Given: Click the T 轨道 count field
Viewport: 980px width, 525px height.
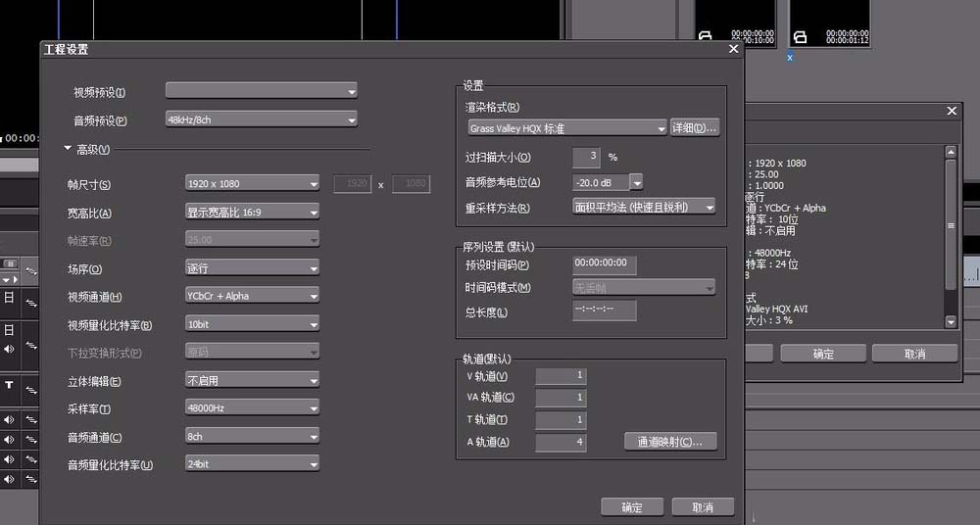Looking at the screenshot, I should 561,420.
